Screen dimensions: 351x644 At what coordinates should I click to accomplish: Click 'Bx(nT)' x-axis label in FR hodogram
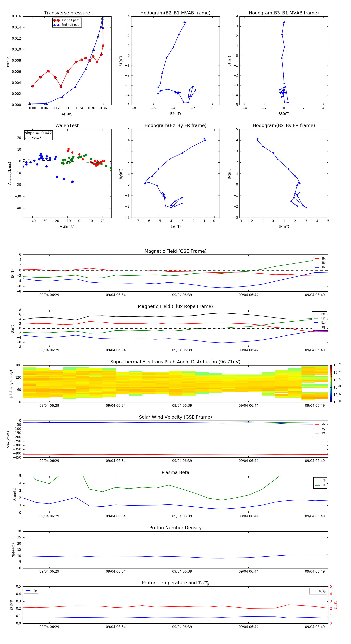(284, 227)
